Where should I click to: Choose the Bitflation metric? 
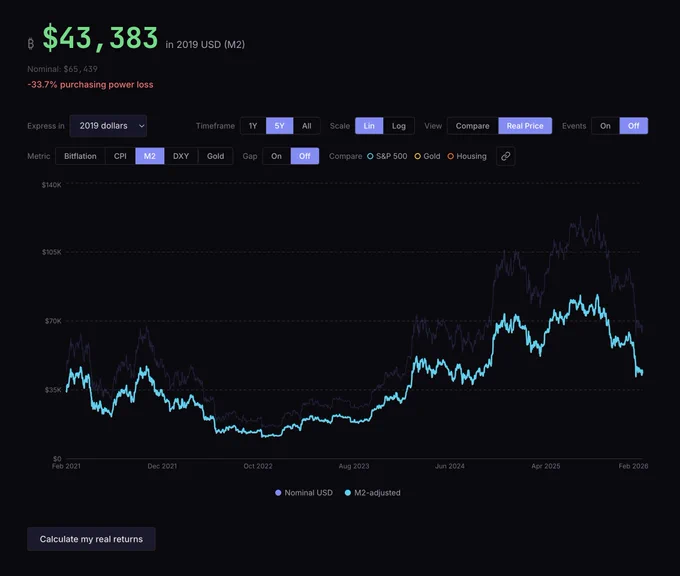point(80,156)
